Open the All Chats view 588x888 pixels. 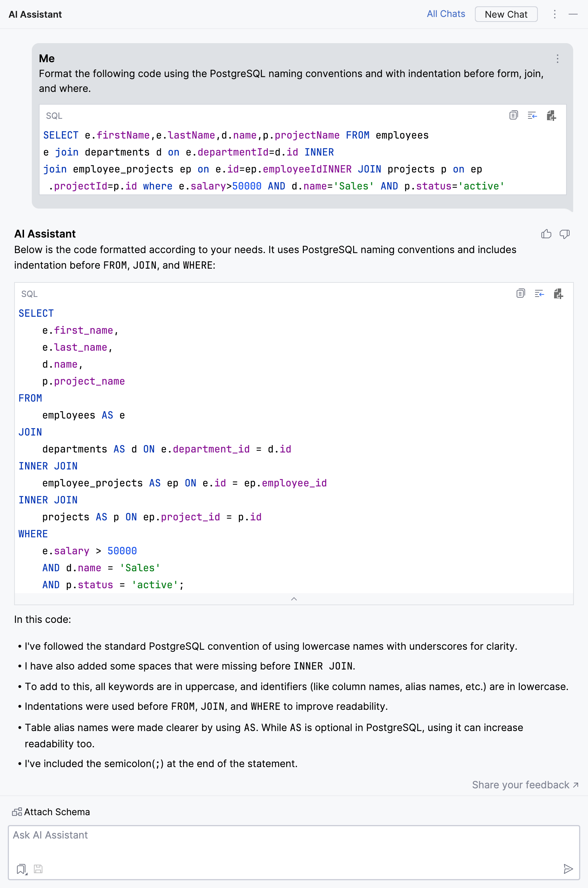point(446,13)
